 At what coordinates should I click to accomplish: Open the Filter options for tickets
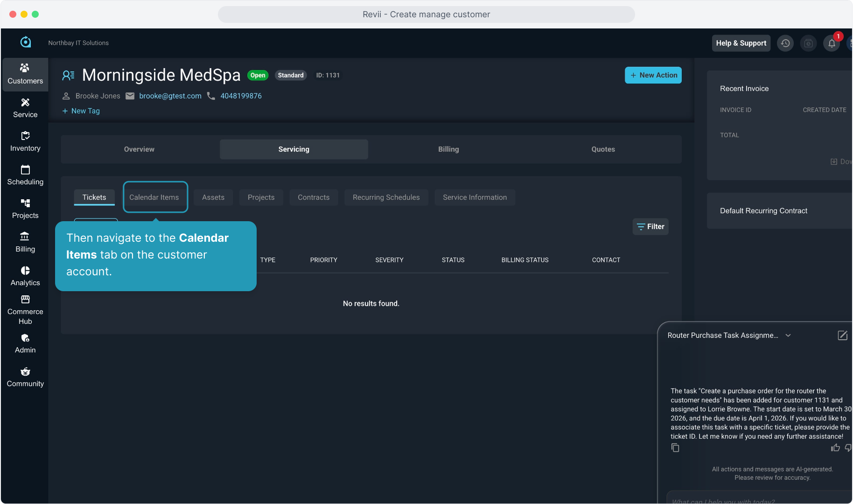point(650,227)
